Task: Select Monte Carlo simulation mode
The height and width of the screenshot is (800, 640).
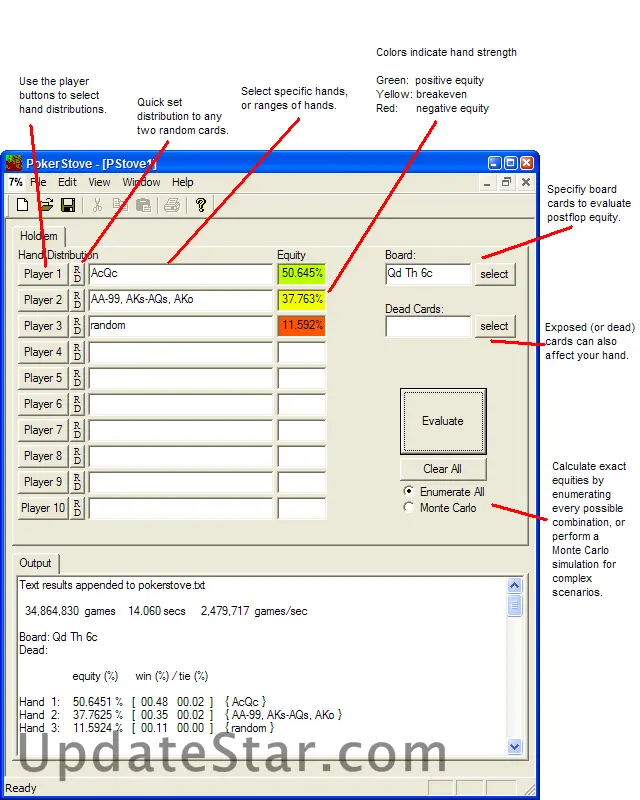Action: click(x=439, y=508)
